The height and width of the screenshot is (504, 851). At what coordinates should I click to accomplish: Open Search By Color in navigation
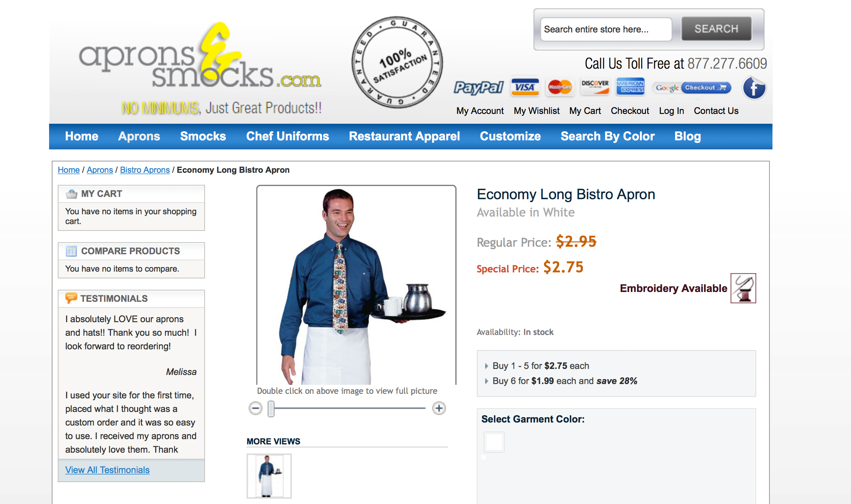click(x=607, y=136)
